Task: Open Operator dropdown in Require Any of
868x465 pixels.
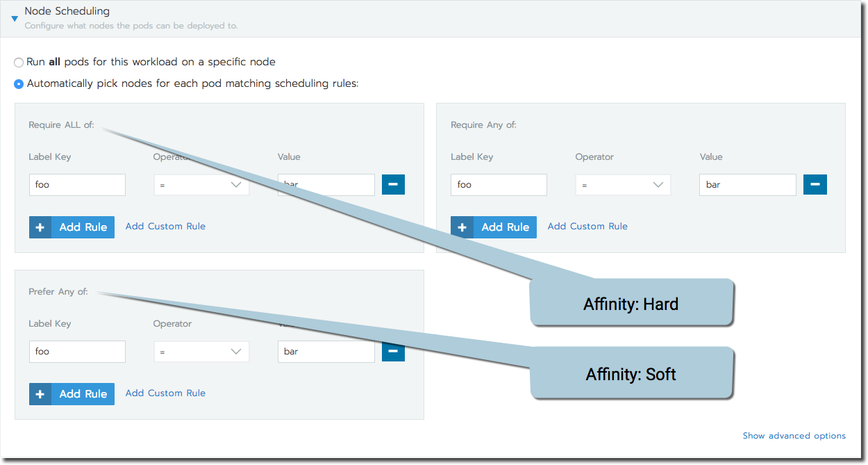Action: [623, 185]
